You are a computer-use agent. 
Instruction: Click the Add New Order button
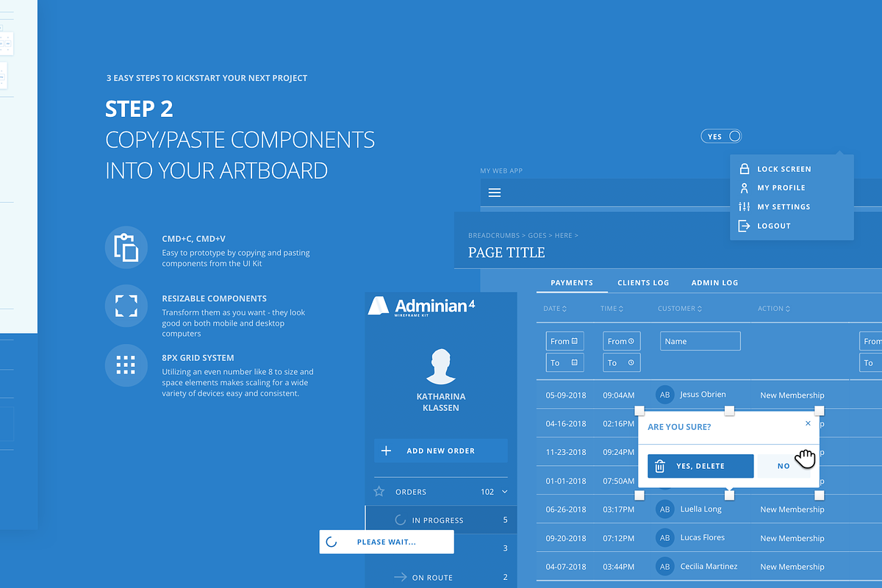[x=440, y=451]
